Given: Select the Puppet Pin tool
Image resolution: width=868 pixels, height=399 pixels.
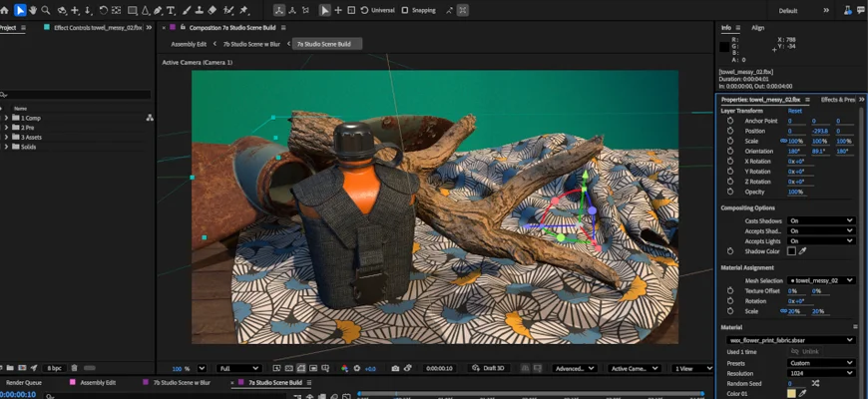Looking at the screenshot, I should click(243, 10).
